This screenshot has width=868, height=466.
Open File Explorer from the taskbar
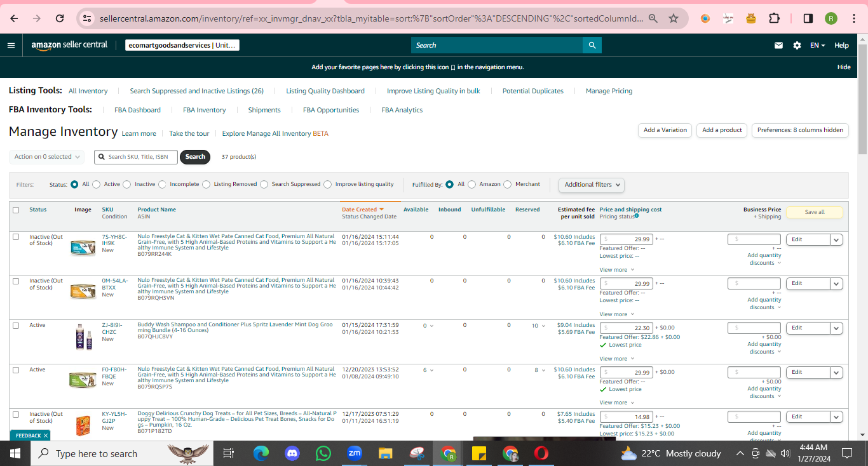[386, 453]
